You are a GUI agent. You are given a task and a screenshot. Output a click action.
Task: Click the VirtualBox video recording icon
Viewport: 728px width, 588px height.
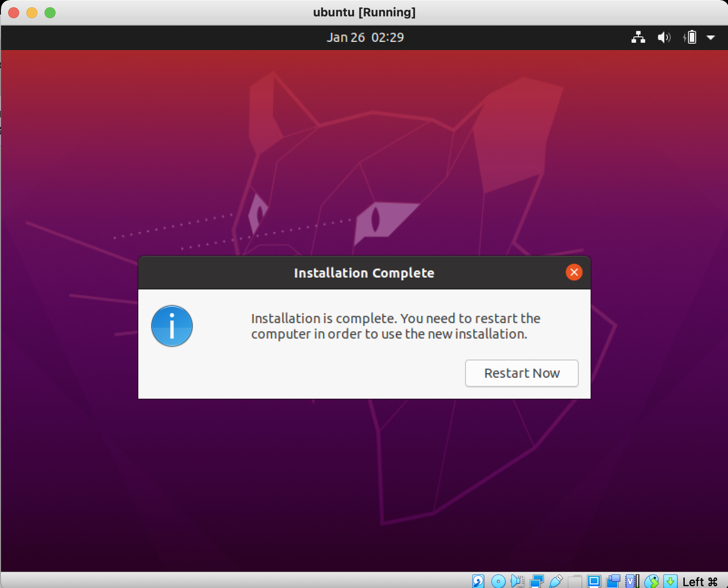point(613,581)
